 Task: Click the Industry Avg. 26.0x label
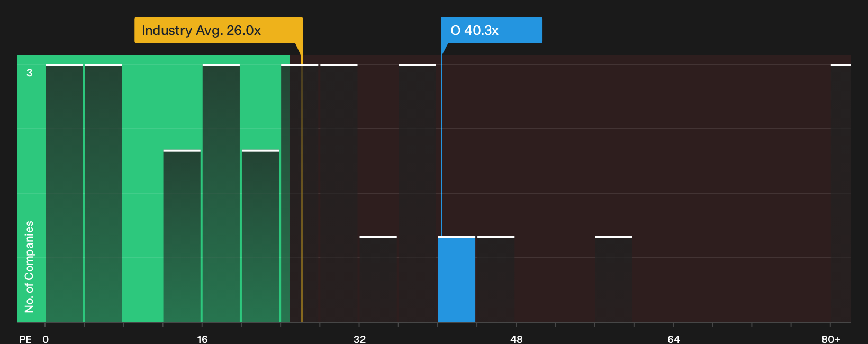[218, 30]
